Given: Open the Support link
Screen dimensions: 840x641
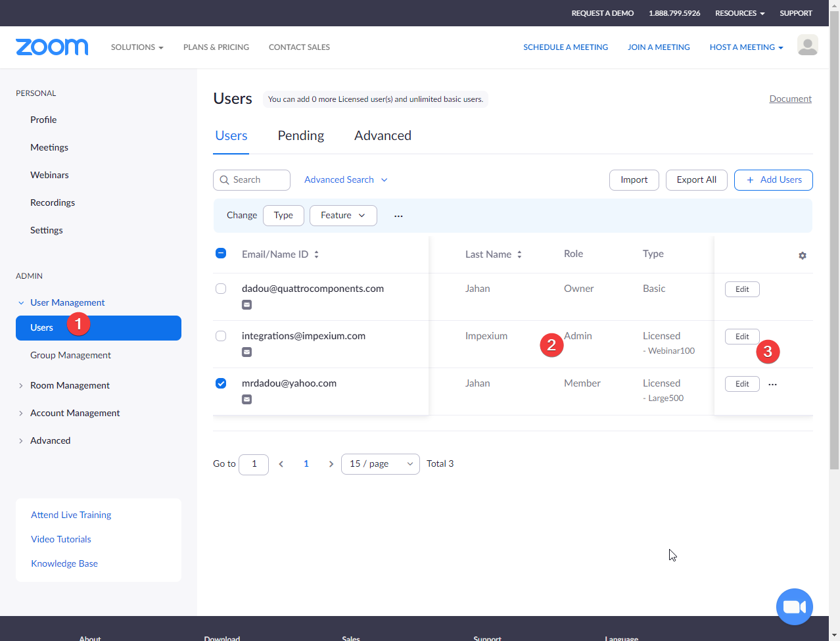Looking at the screenshot, I should coord(796,13).
